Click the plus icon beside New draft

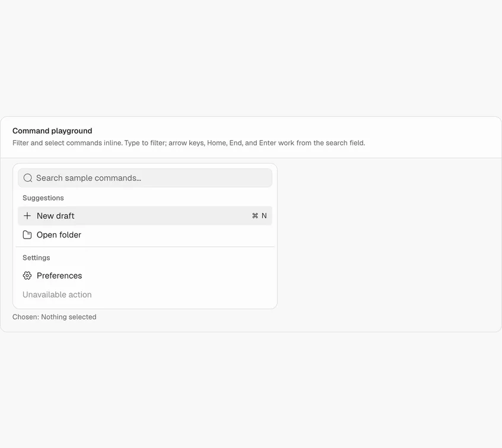[x=27, y=215]
